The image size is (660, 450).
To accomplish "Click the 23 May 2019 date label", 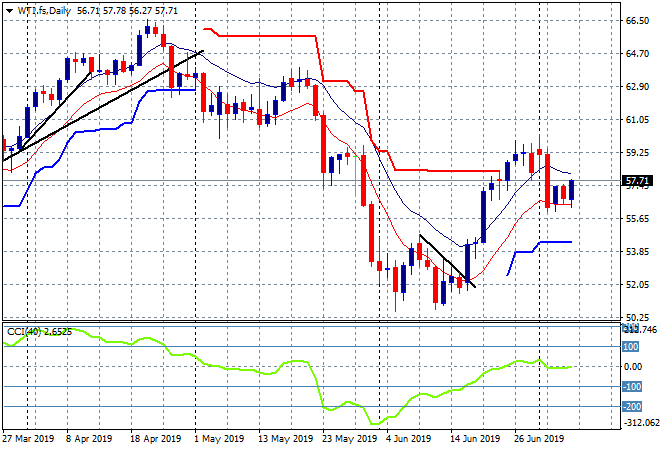I will point(349,439).
